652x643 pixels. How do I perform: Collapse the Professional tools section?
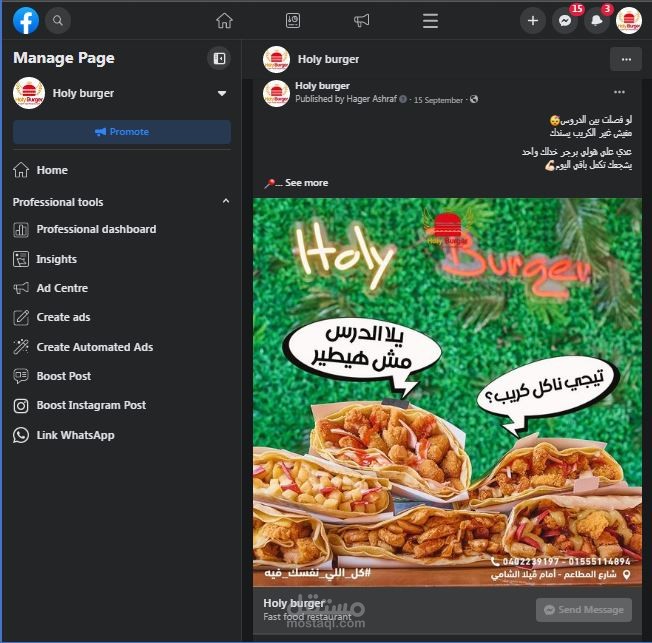tap(226, 201)
